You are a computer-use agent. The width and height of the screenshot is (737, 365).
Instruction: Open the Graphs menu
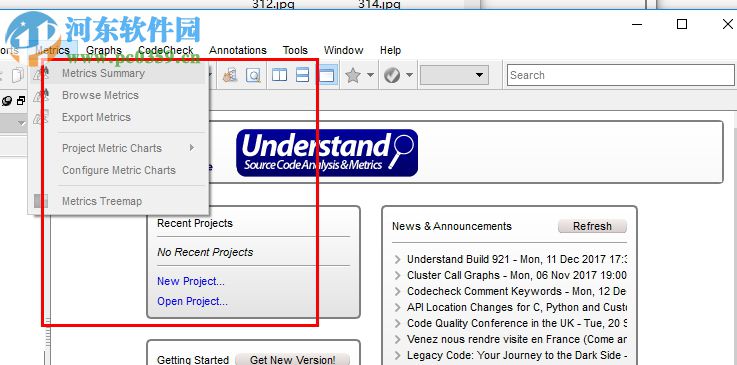104,50
